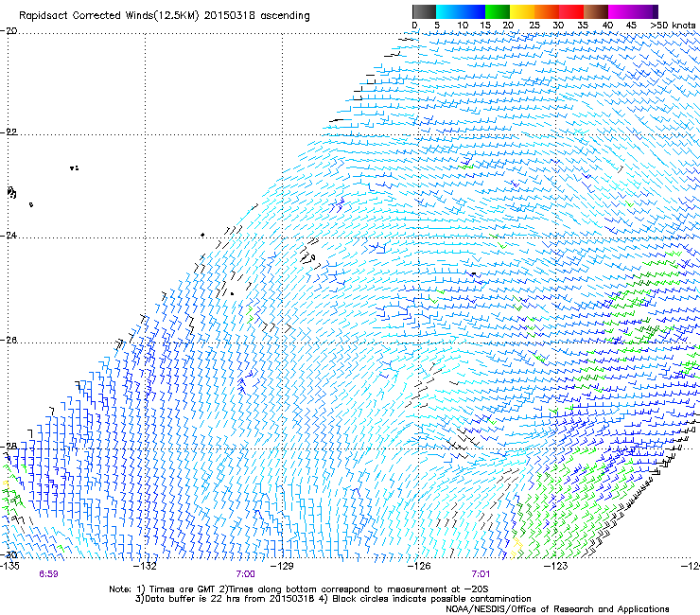Click the '35' tick label on the legend
This screenshot has width=700, height=615.
click(583, 26)
